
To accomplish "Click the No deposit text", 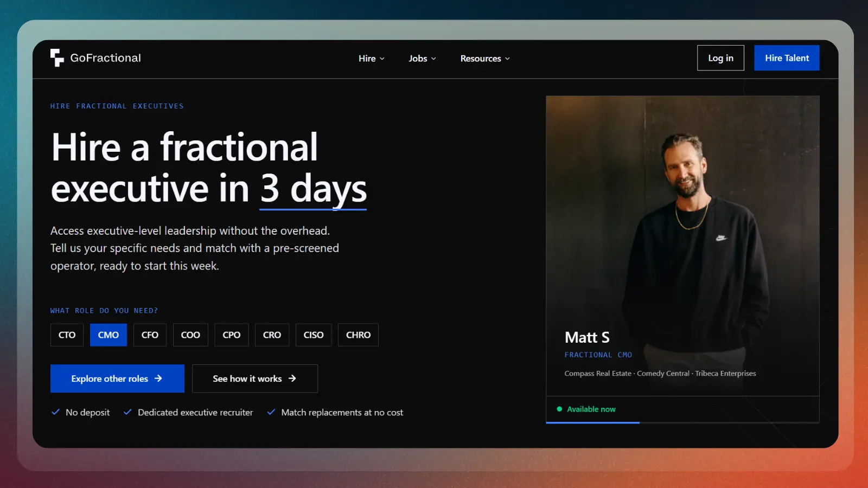I will [x=87, y=413].
